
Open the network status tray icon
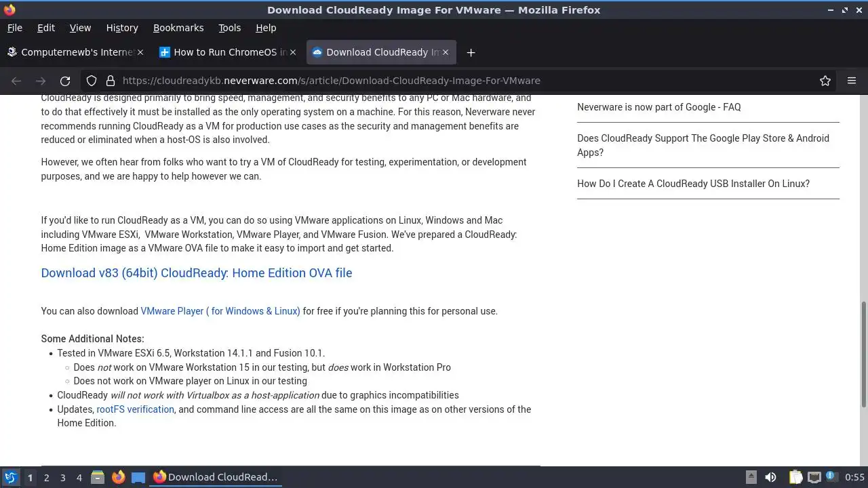[x=814, y=477]
